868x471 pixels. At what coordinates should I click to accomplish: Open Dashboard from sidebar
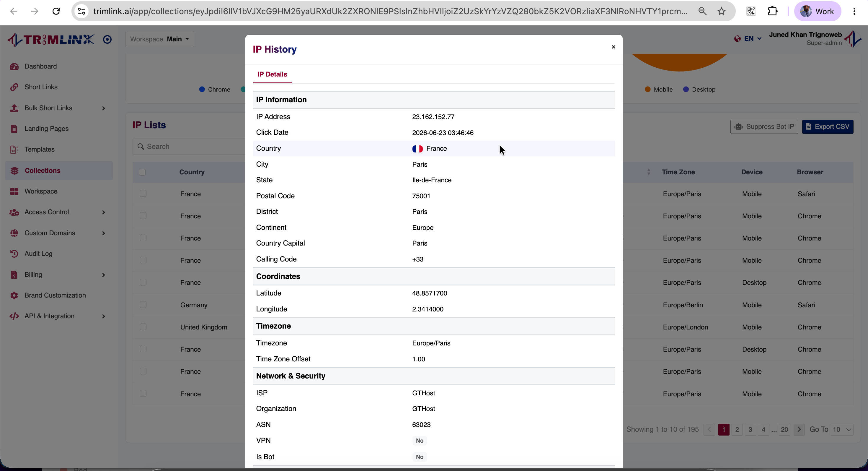[x=40, y=66]
